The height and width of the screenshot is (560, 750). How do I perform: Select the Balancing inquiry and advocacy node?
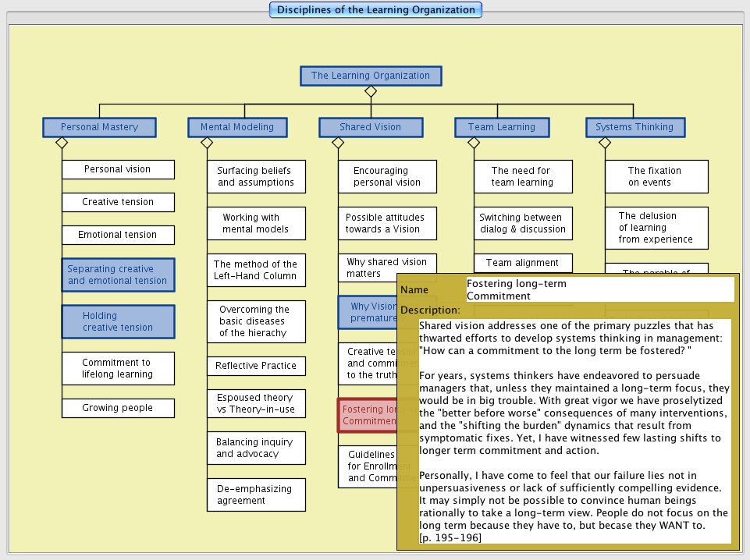(x=256, y=448)
